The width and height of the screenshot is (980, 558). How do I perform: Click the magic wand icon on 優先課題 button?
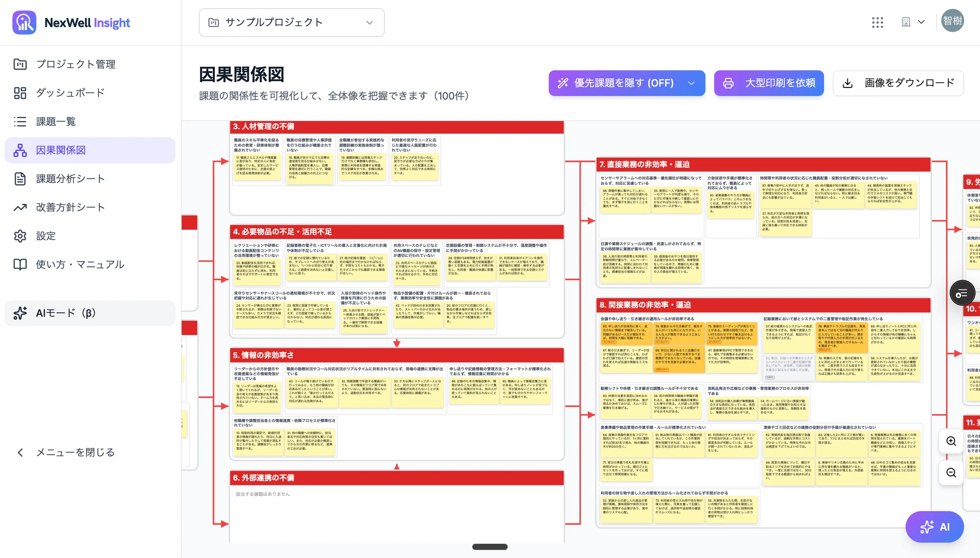[x=563, y=83]
